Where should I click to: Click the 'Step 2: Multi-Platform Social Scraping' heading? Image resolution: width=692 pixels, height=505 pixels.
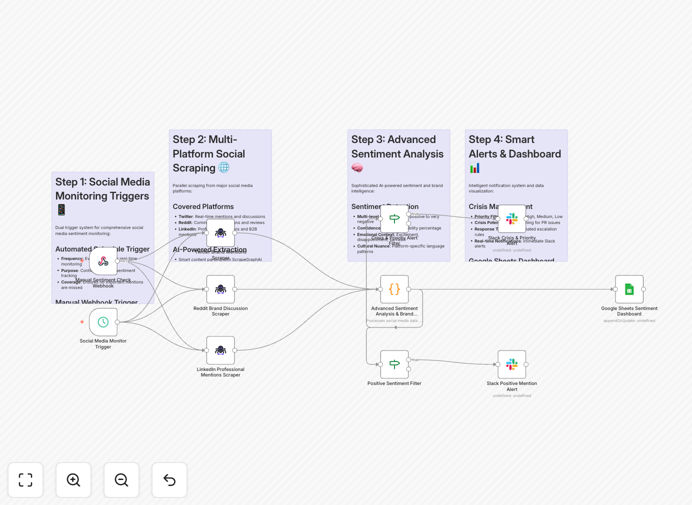[209, 154]
